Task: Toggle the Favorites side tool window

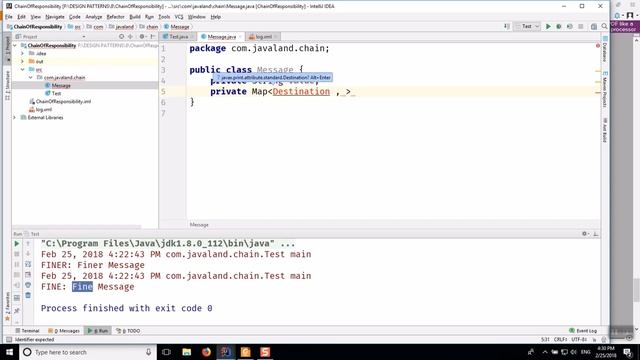Action: (x=7, y=306)
